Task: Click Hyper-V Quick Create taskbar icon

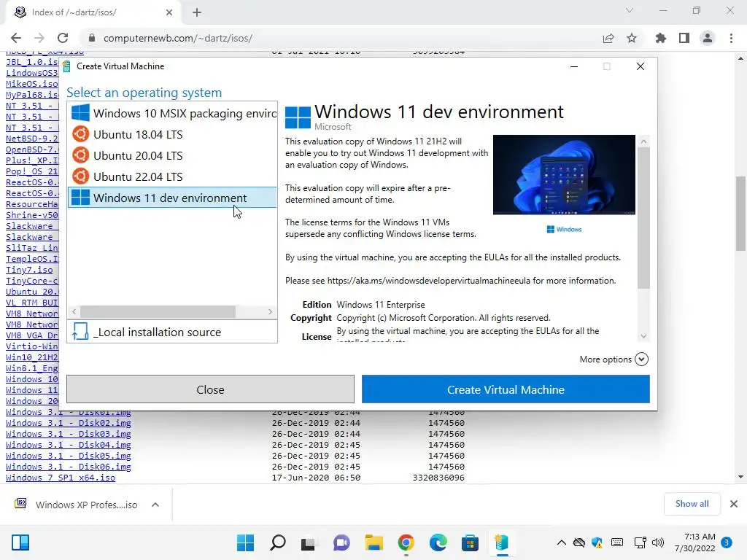Action: tap(502, 542)
